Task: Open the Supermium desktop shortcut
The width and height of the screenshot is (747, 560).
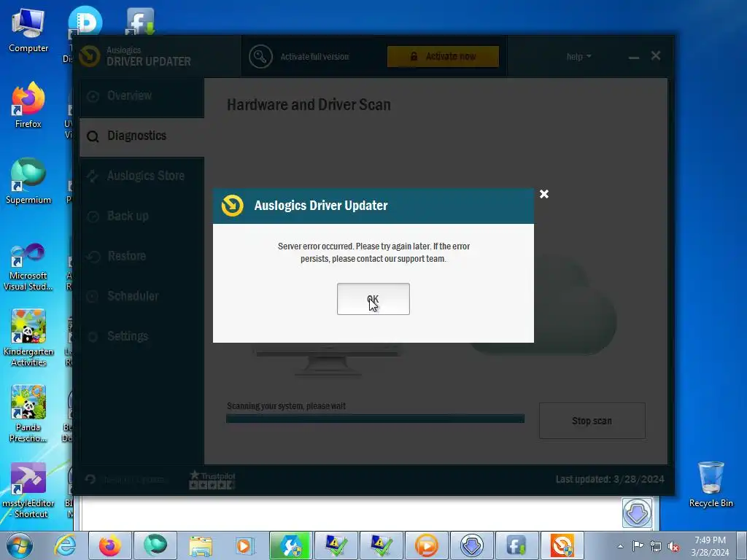Action: (28, 182)
